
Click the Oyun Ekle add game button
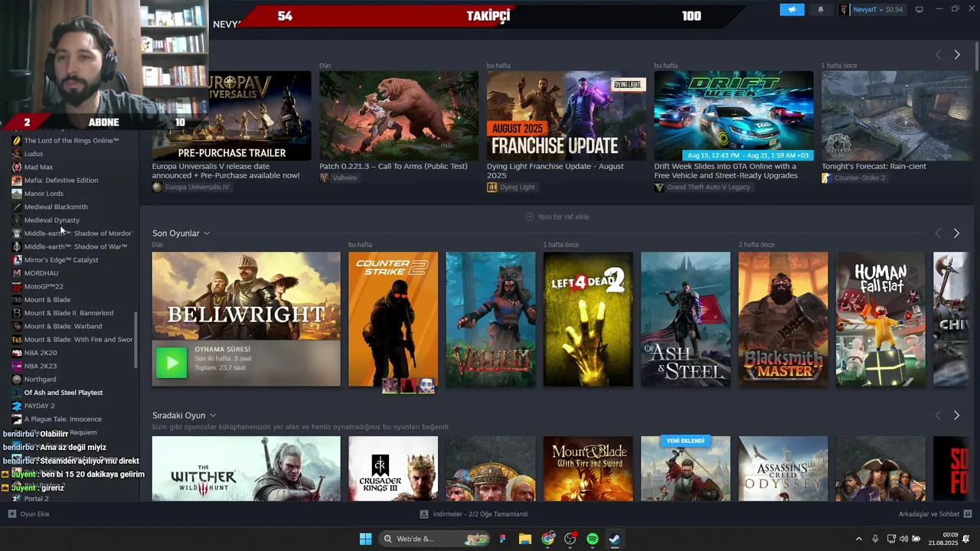pyautogui.click(x=28, y=514)
